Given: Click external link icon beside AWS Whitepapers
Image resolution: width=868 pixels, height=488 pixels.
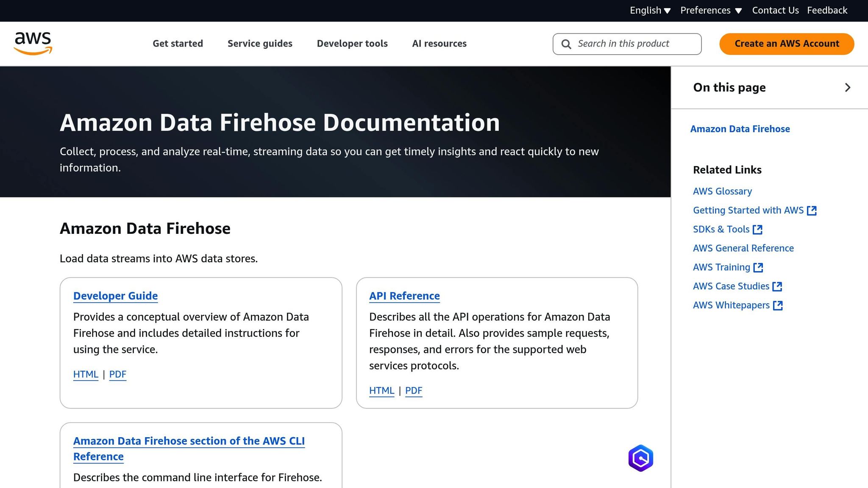Looking at the screenshot, I should point(778,306).
